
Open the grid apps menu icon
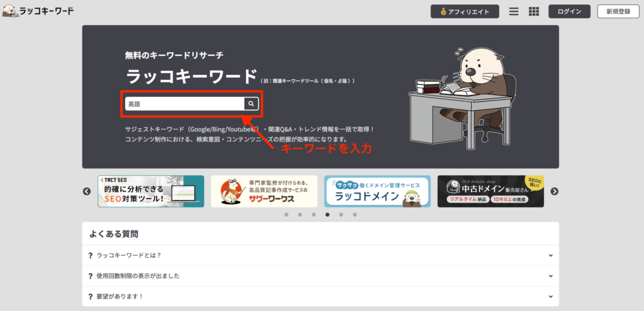[533, 11]
